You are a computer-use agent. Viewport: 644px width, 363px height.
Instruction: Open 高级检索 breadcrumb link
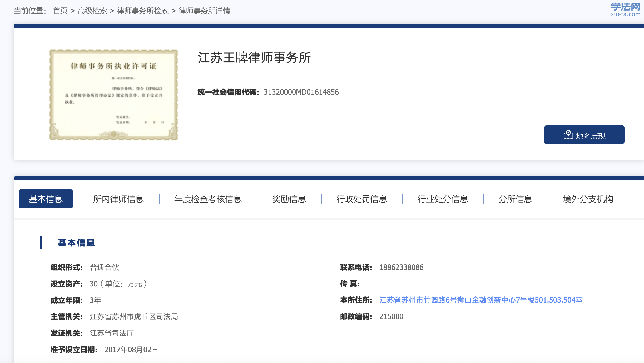click(x=92, y=11)
